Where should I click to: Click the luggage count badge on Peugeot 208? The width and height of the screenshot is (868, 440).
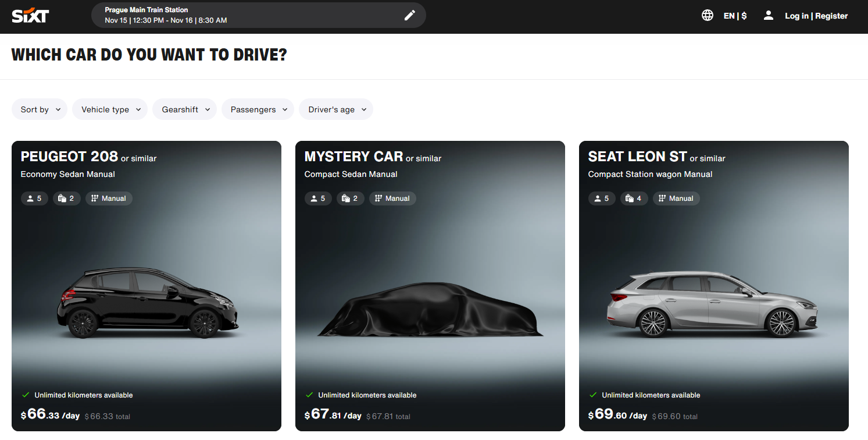(x=66, y=198)
